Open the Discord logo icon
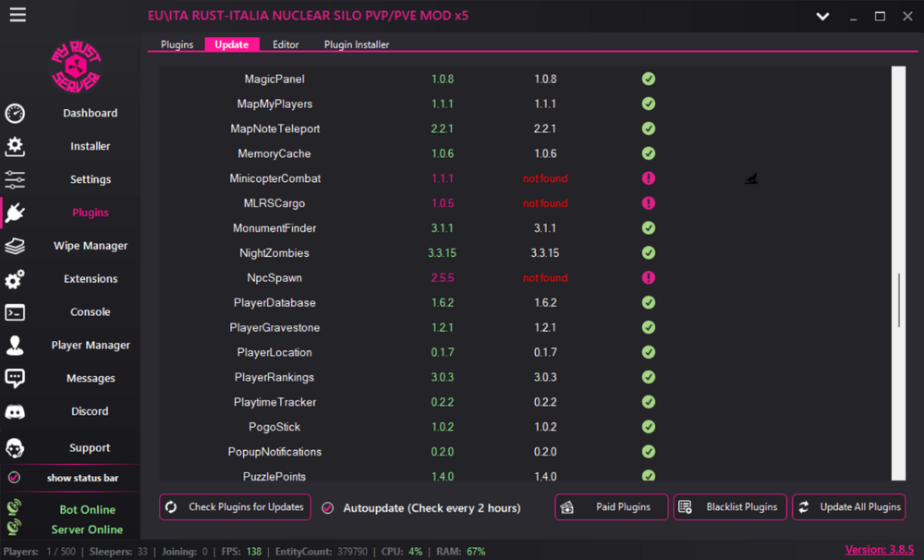This screenshot has height=560, width=924. [x=15, y=412]
